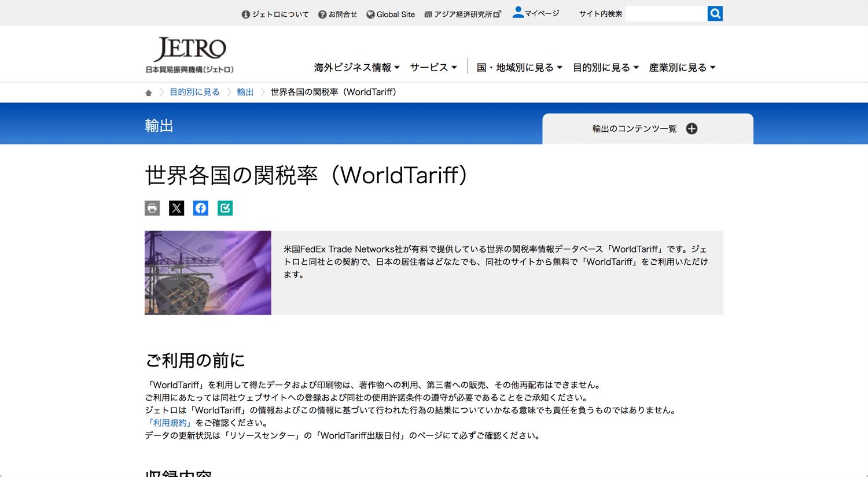Click the home icon in breadcrumb
The image size is (868, 477).
149,93
